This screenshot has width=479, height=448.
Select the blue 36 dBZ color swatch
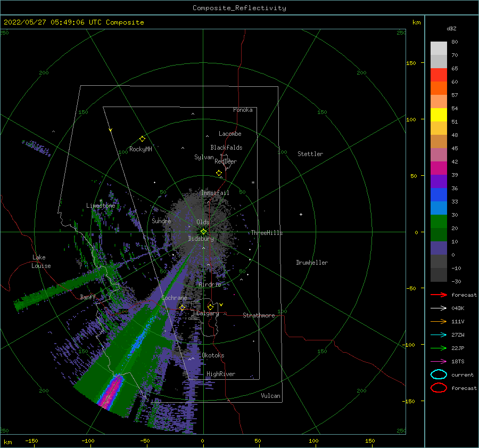(x=439, y=194)
